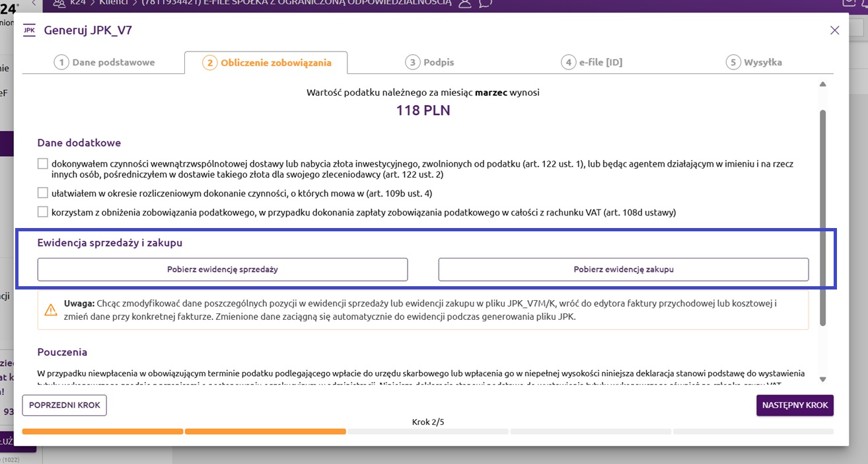Open the chat bubble icon in the top bar
Image resolution: width=868 pixels, height=464 pixels.
coord(486,4)
